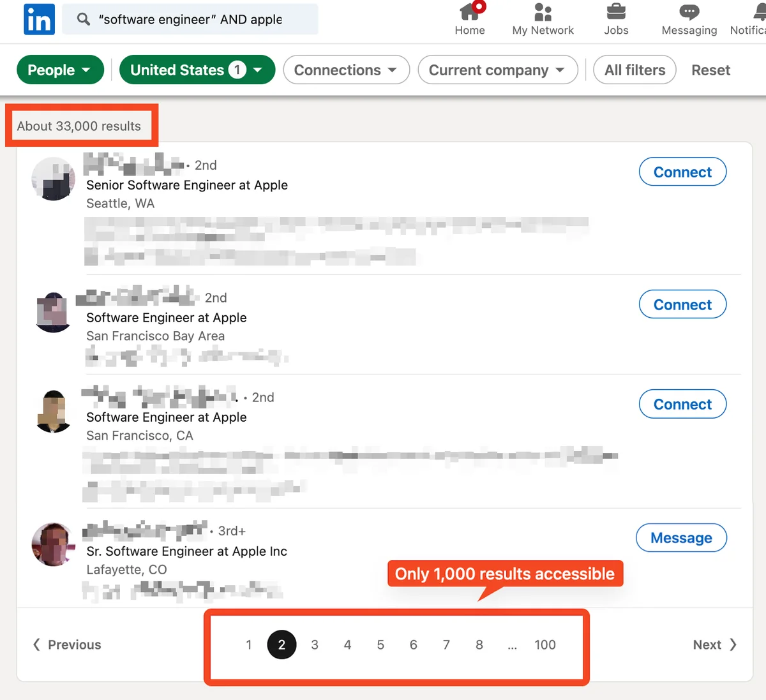Message the Lafayette, CO engineer
The height and width of the screenshot is (700, 766).
(x=681, y=538)
